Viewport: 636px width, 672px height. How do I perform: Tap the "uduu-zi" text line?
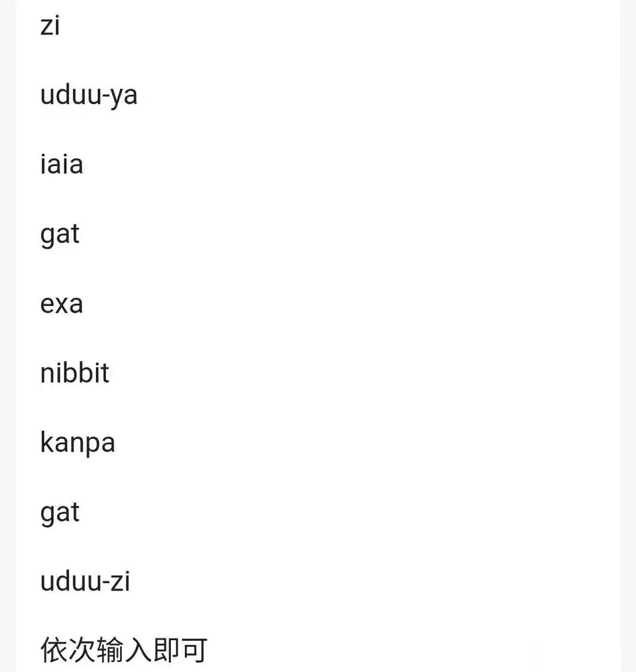pos(85,583)
